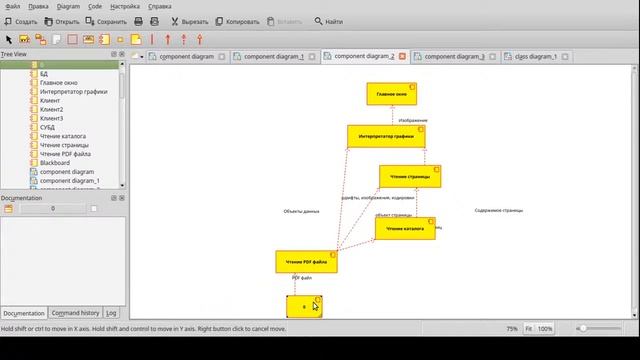Click the component icon on Главное окно box
This screenshot has width=640, height=360.
412,87
